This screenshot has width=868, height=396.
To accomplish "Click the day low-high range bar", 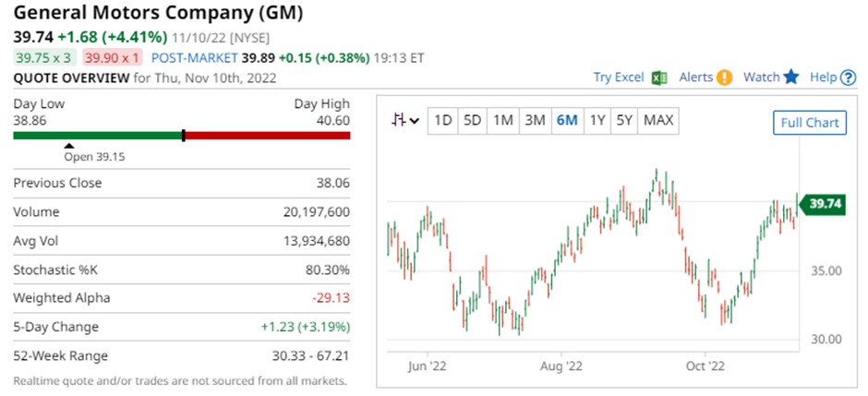I will coord(182,136).
